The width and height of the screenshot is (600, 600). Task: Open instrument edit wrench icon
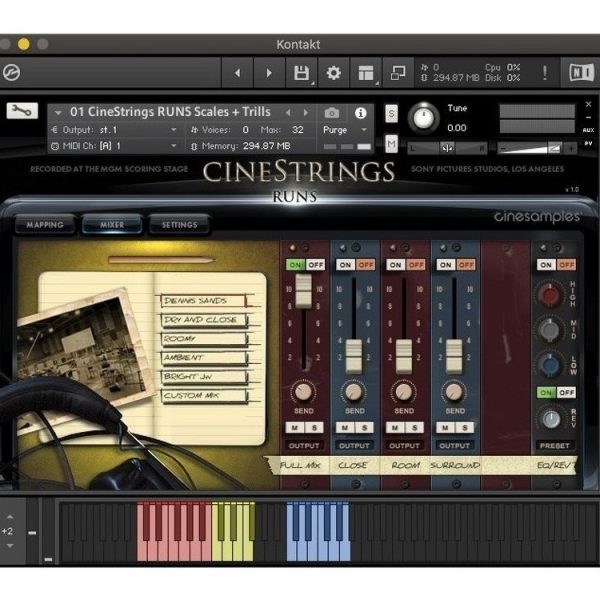coord(22,111)
